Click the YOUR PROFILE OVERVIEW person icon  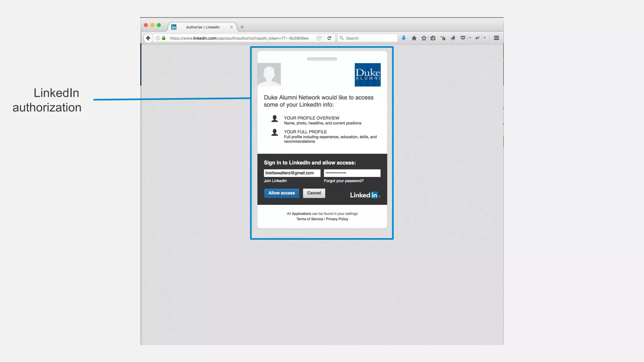coord(275,119)
